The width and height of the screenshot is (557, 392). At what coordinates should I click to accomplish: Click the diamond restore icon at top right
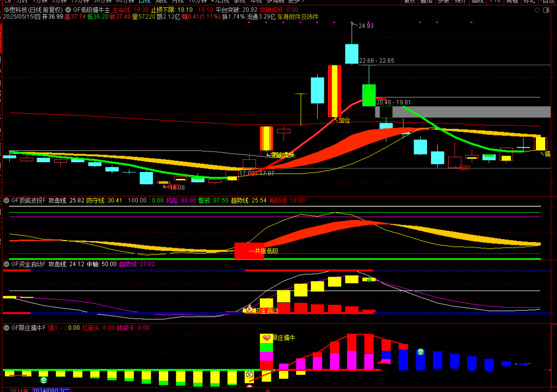pos(537,10)
